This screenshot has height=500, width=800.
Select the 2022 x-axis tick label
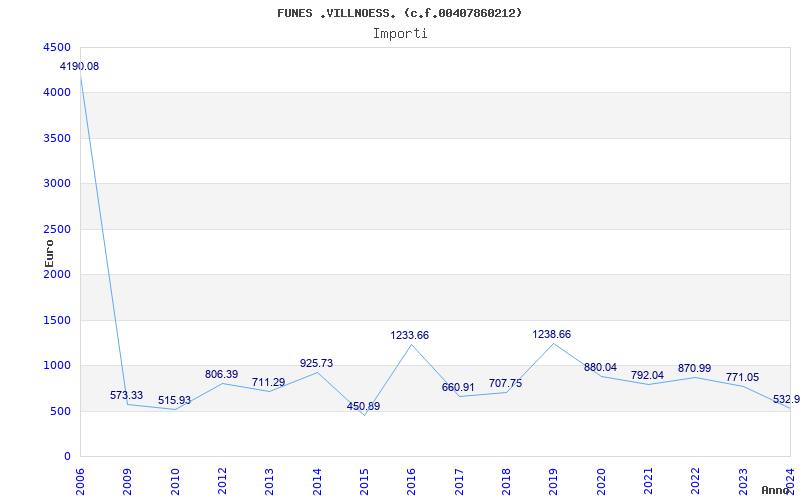(695, 480)
